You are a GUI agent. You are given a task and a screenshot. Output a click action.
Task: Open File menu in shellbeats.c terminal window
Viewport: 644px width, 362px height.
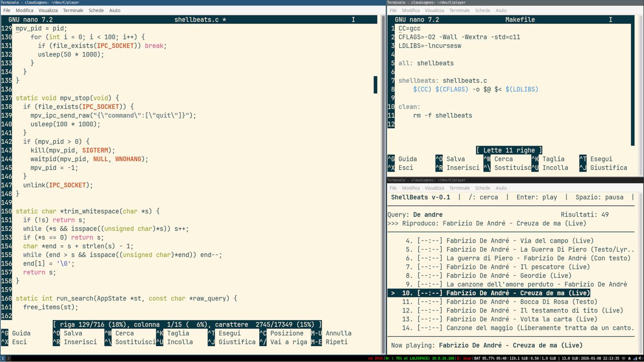coord(7,10)
